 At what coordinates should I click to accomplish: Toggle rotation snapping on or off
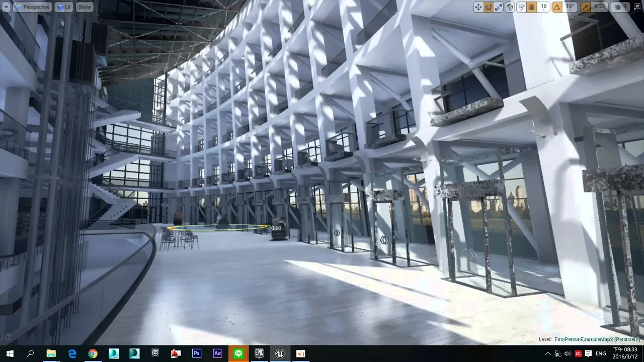pos(557,7)
